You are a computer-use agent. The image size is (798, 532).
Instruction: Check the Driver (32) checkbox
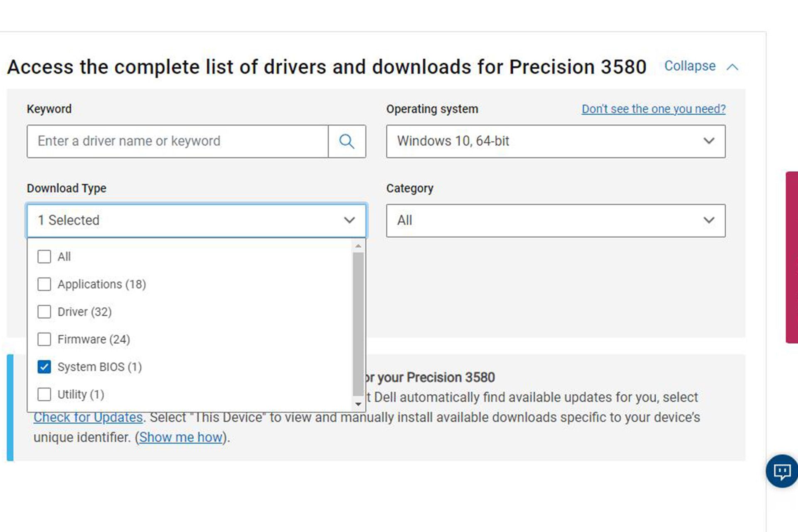coord(44,312)
